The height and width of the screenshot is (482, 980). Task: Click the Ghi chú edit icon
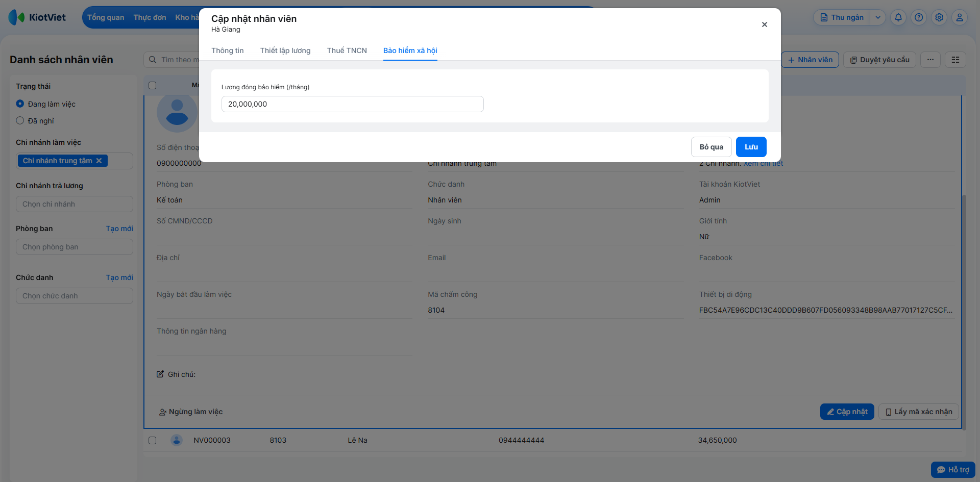(160, 374)
